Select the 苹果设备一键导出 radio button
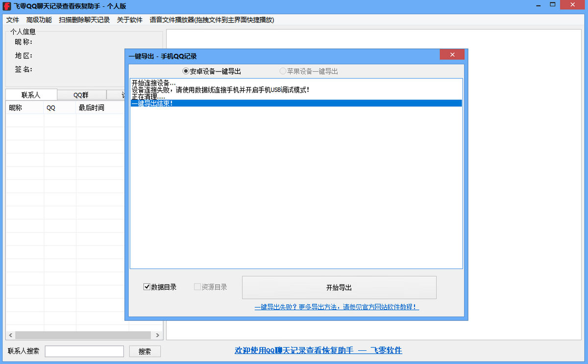This screenshot has height=364, width=588. (309, 71)
